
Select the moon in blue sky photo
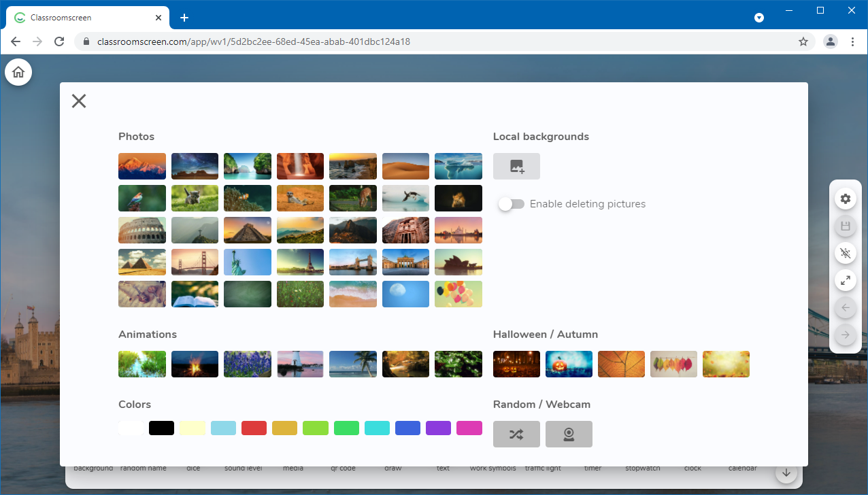coord(405,294)
